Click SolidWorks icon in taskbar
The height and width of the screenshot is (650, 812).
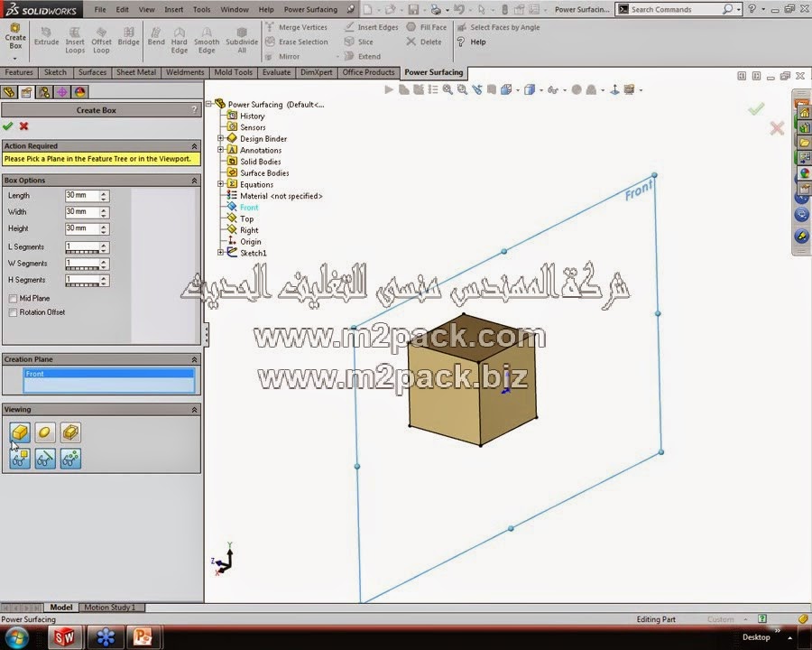pyautogui.click(x=64, y=636)
